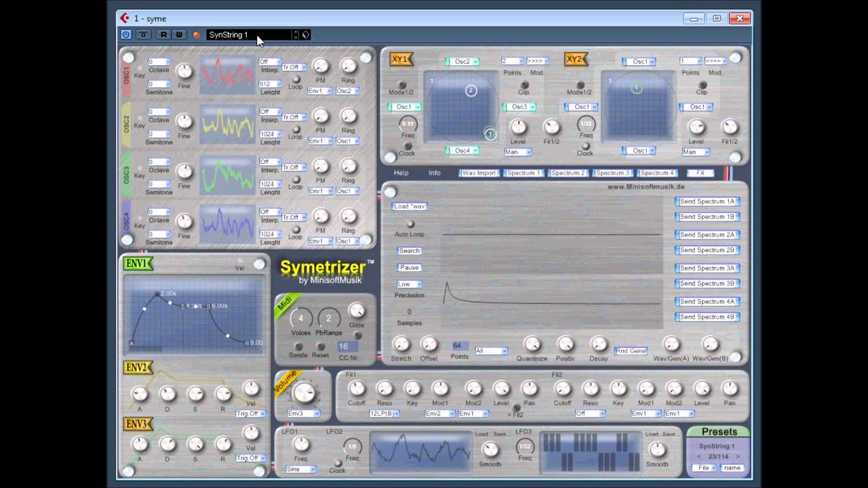The height and width of the screenshot is (488, 868).
Task: Open the Fil1 type dropdown 12LP(B)
Action: (384, 413)
